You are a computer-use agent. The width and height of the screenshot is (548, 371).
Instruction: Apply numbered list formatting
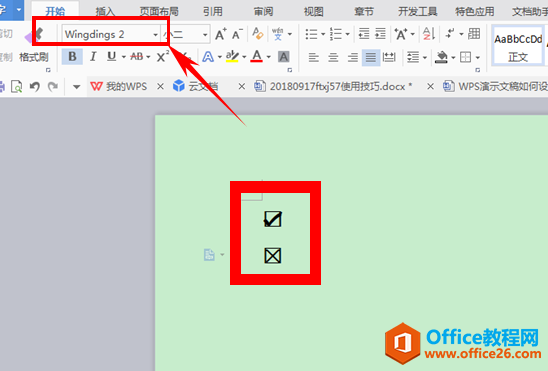(x=336, y=34)
